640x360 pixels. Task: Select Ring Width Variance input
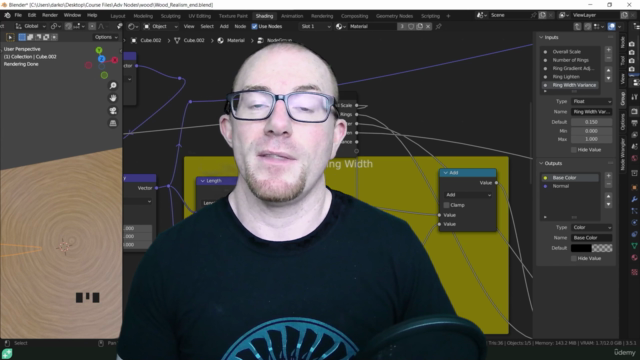(571, 85)
